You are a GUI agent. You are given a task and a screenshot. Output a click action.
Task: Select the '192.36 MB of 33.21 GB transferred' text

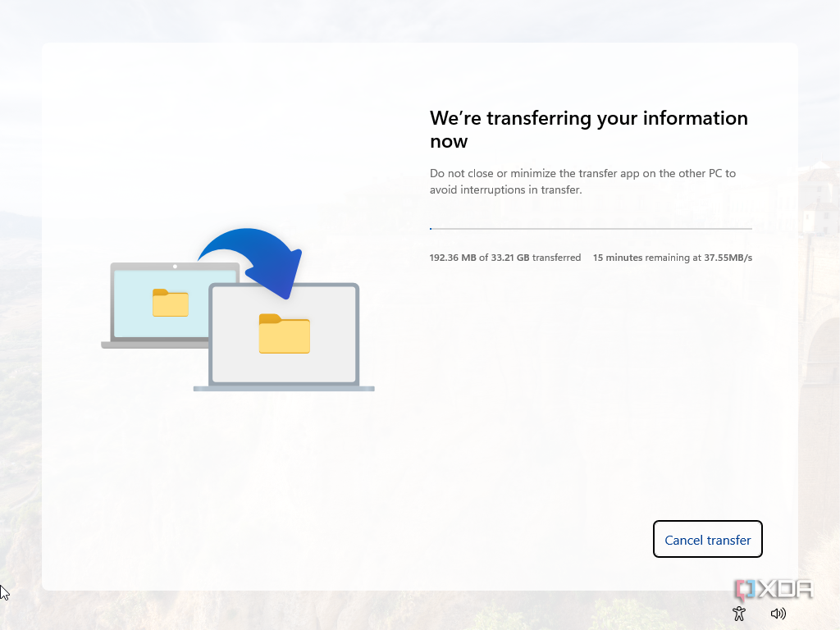point(505,258)
